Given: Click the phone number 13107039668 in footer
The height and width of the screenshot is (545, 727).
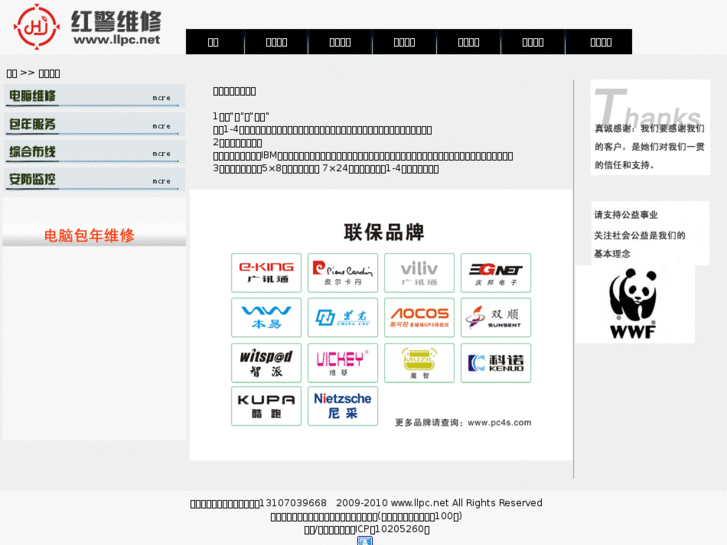Looking at the screenshot, I should (293, 503).
